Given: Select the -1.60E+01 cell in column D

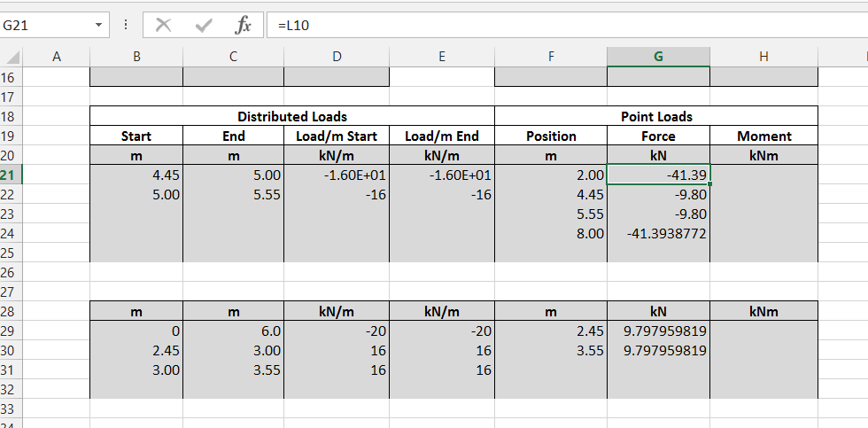Looking at the screenshot, I should 336,175.
